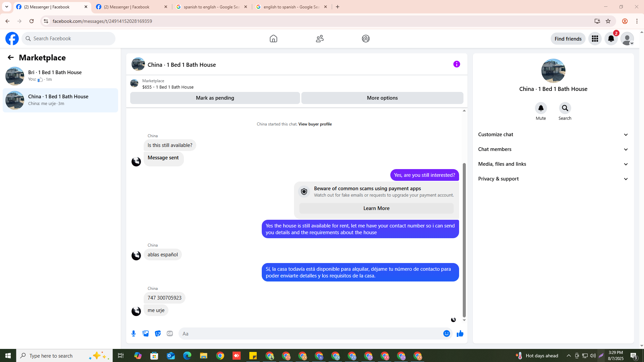Click message 'ablas español'
644x362 pixels.
(163, 255)
